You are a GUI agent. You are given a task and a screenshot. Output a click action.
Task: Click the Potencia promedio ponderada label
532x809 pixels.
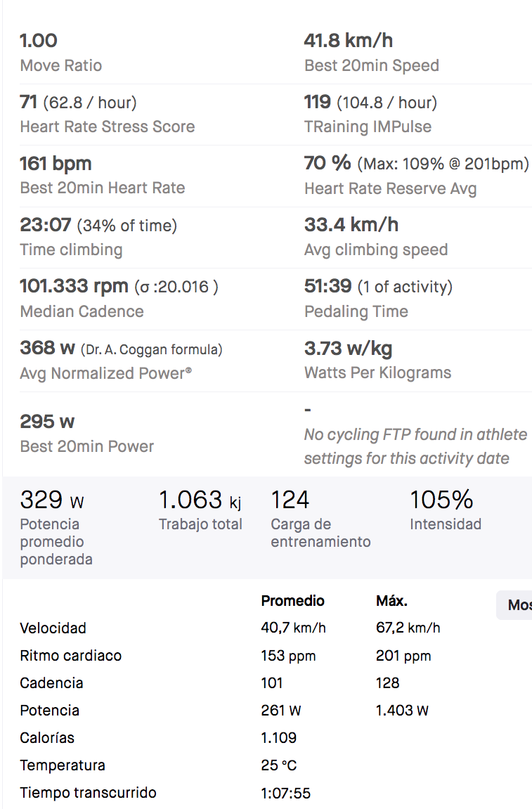[56, 542]
